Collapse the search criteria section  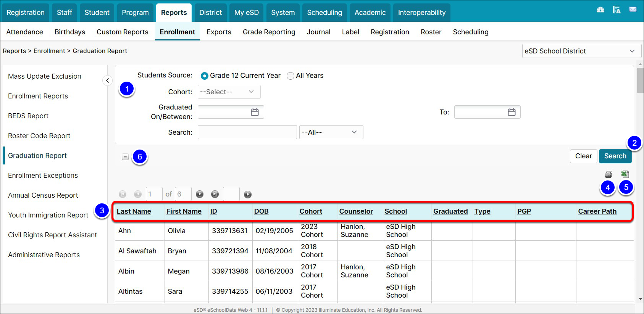pyautogui.click(x=125, y=157)
